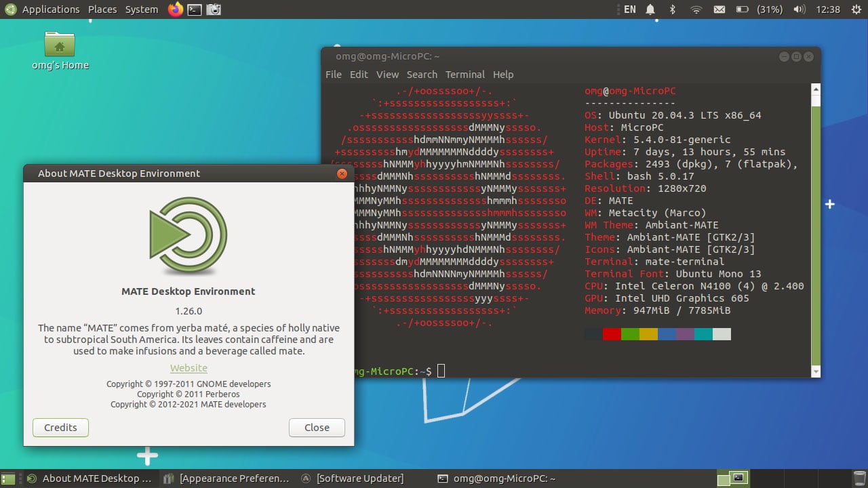Click the terminal's vertical scrollbar
868x488 pixels.
click(x=816, y=230)
